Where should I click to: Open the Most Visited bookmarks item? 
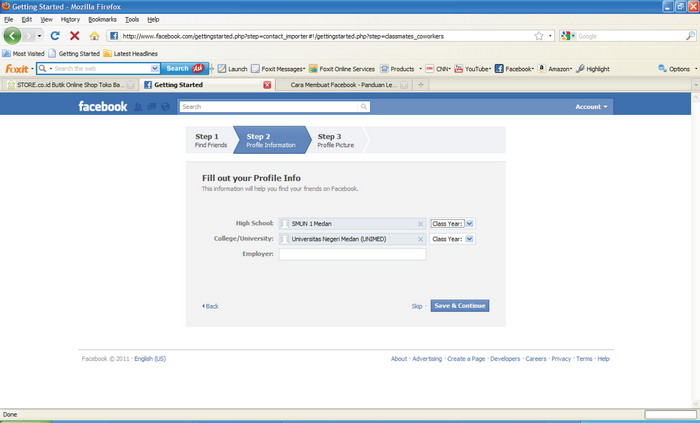(x=23, y=54)
